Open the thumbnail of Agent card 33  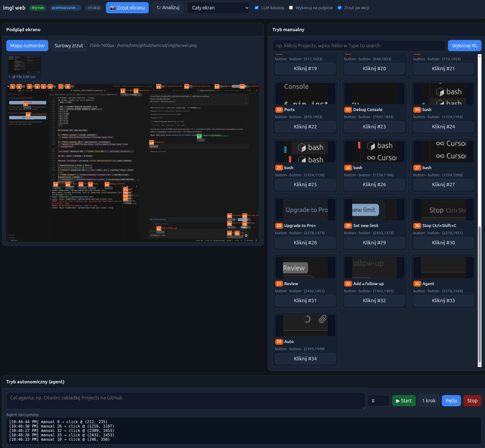click(443, 268)
